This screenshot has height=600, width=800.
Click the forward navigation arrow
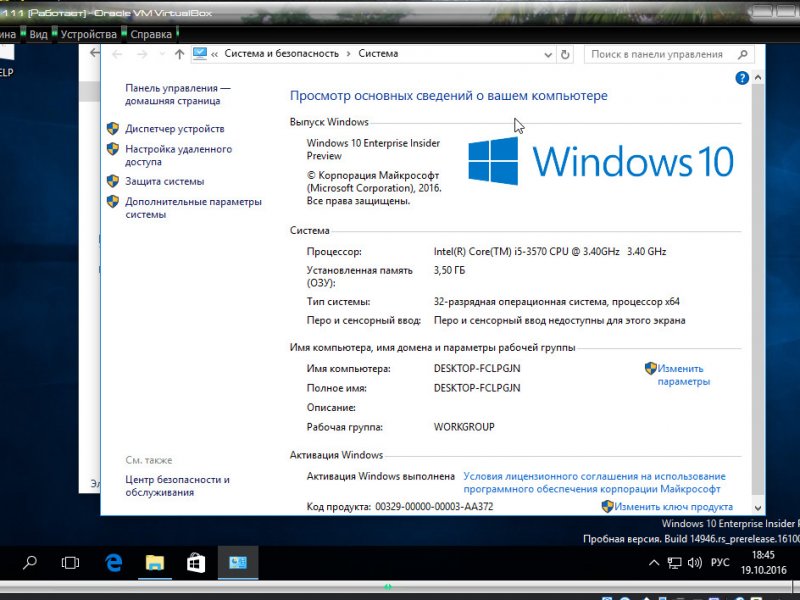[x=142, y=54]
